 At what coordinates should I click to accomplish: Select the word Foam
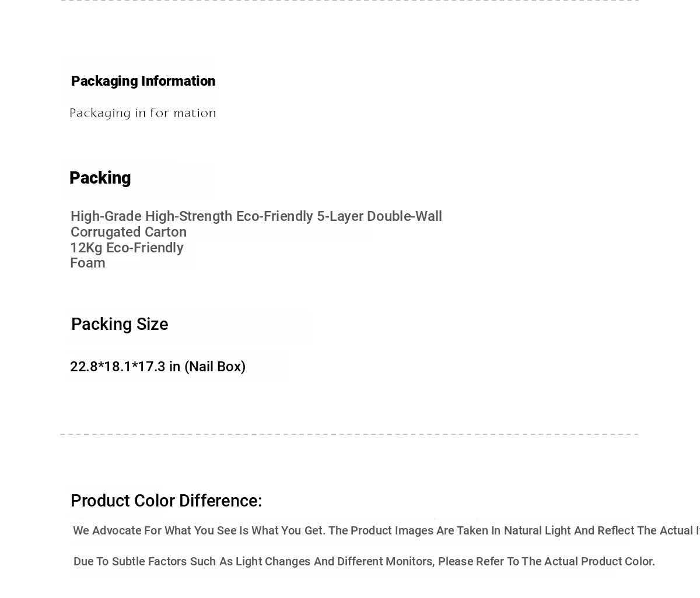(87, 263)
